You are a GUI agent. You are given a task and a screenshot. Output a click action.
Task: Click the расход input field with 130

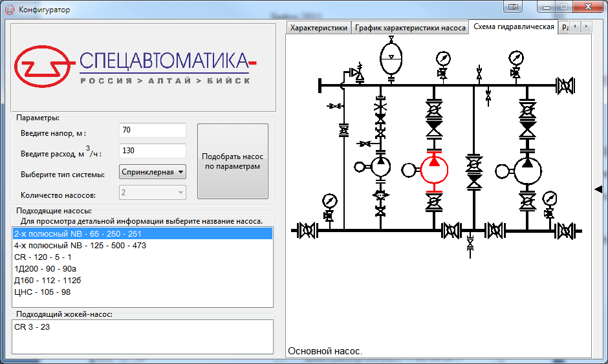point(153,151)
